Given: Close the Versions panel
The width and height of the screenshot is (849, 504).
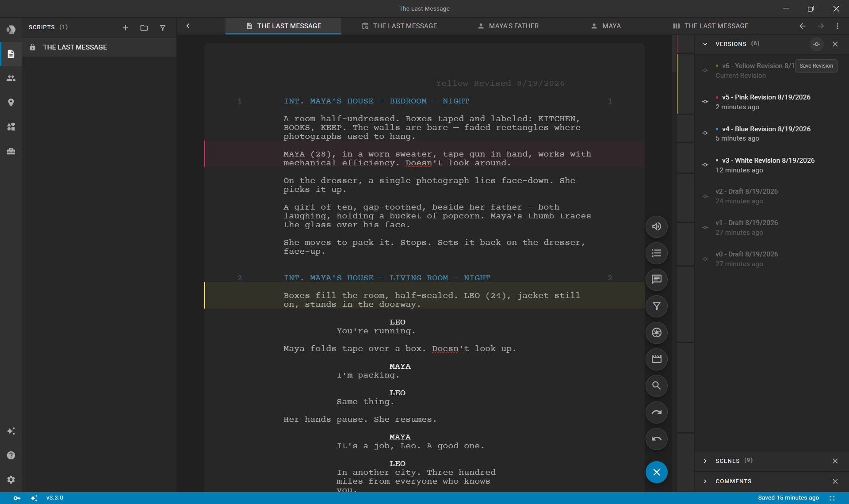Looking at the screenshot, I should [x=835, y=44].
